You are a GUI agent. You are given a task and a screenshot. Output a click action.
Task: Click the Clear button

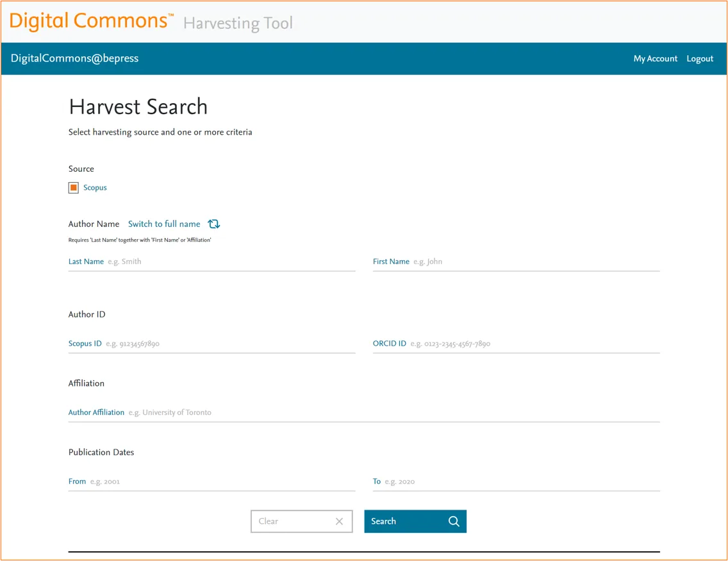click(x=302, y=521)
